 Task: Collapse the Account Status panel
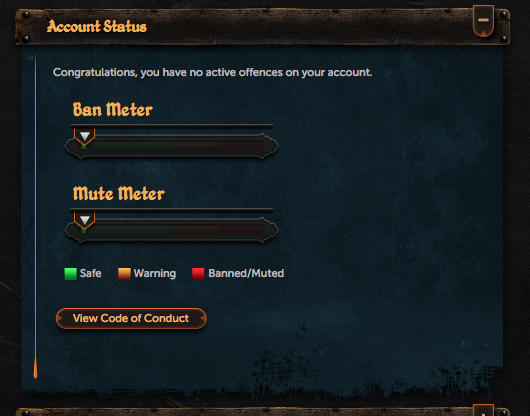tap(483, 21)
